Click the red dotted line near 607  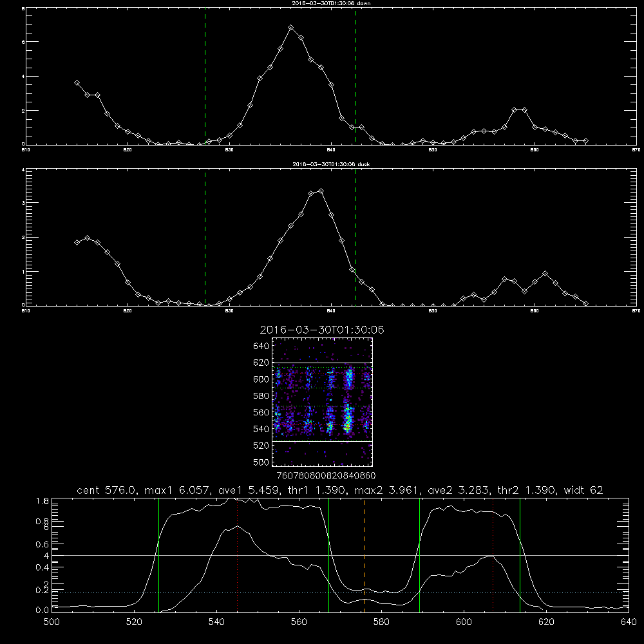tap(493, 555)
